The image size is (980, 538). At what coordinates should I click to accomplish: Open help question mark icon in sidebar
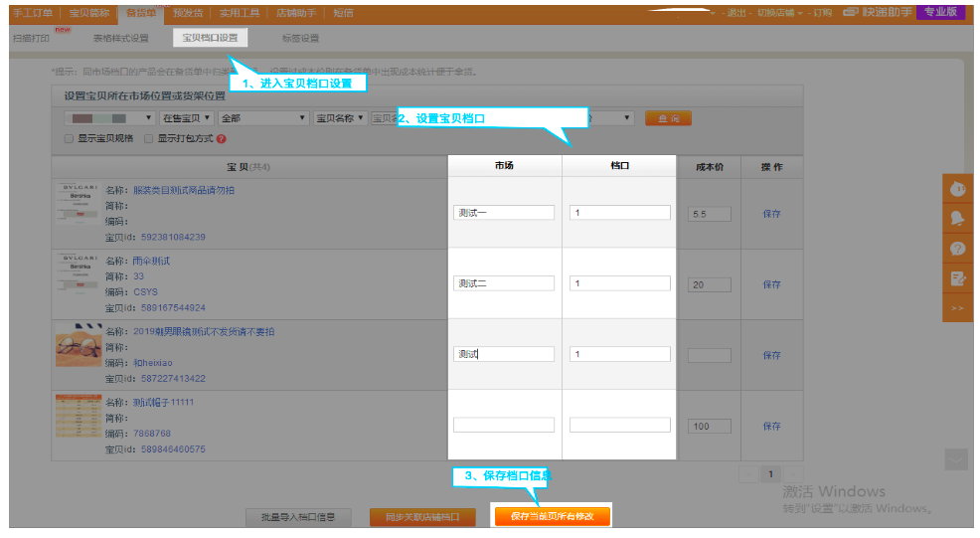click(957, 248)
